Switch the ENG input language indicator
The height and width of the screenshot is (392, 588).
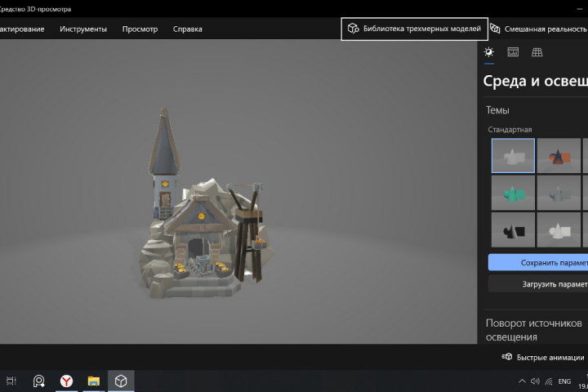(x=564, y=381)
